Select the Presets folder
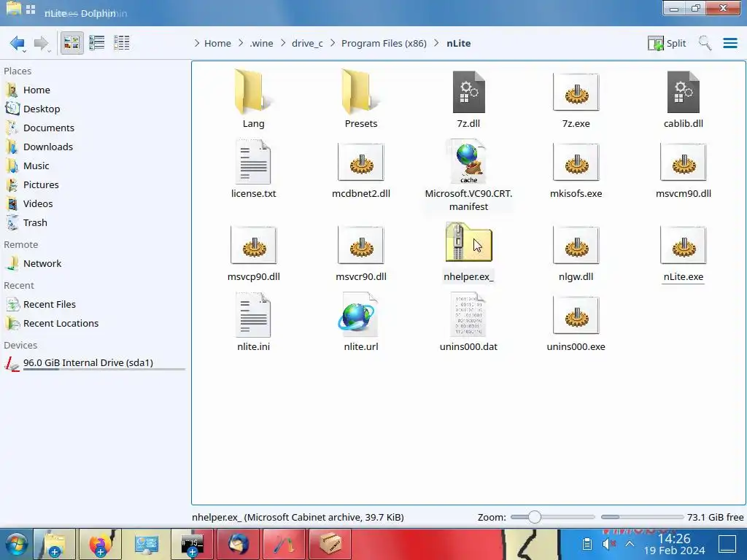Image resolution: width=747 pixels, height=560 pixels. (x=361, y=98)
